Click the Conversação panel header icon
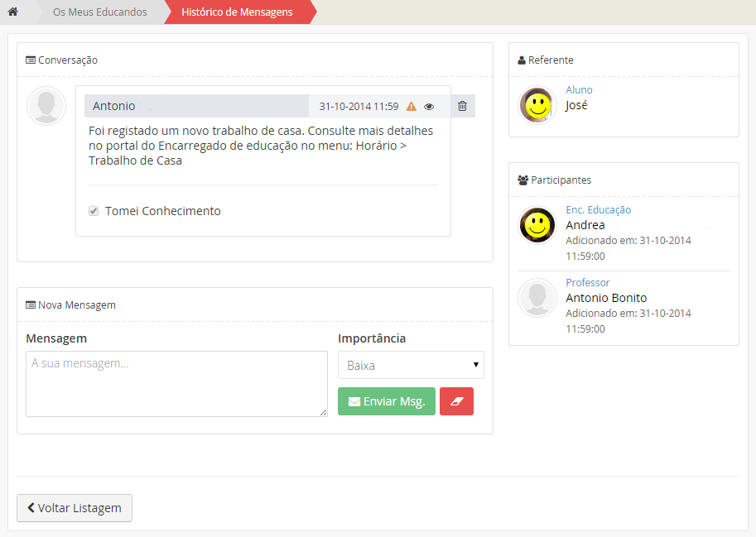Image resolution: width=756 pixels, height=537 pixels. coord(31,60)
